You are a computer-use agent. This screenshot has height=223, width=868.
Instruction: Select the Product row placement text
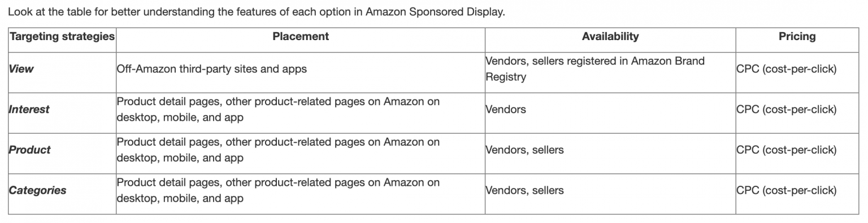(x=278, y=150)
